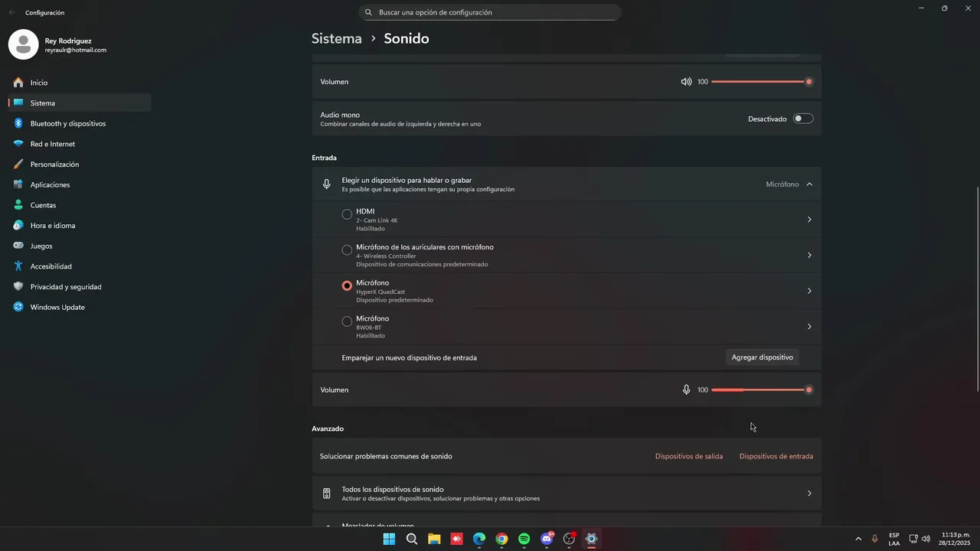Click the Cuentas person icon
The image size is (980, 551).
(18, 205)
